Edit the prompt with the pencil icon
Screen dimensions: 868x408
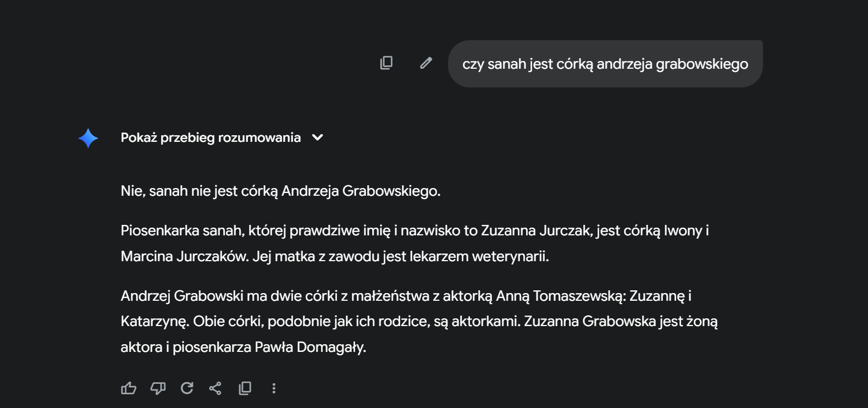coord(426,63)
